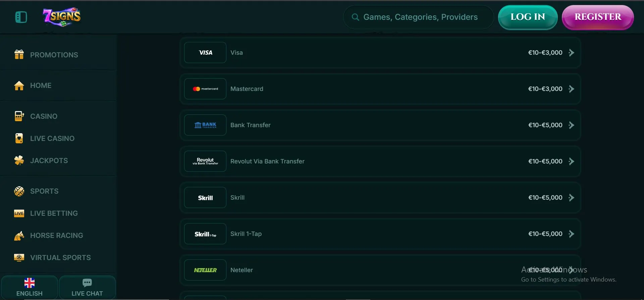
Task: Expand the Bank Transfer row chevron
Action: [572, 125]
